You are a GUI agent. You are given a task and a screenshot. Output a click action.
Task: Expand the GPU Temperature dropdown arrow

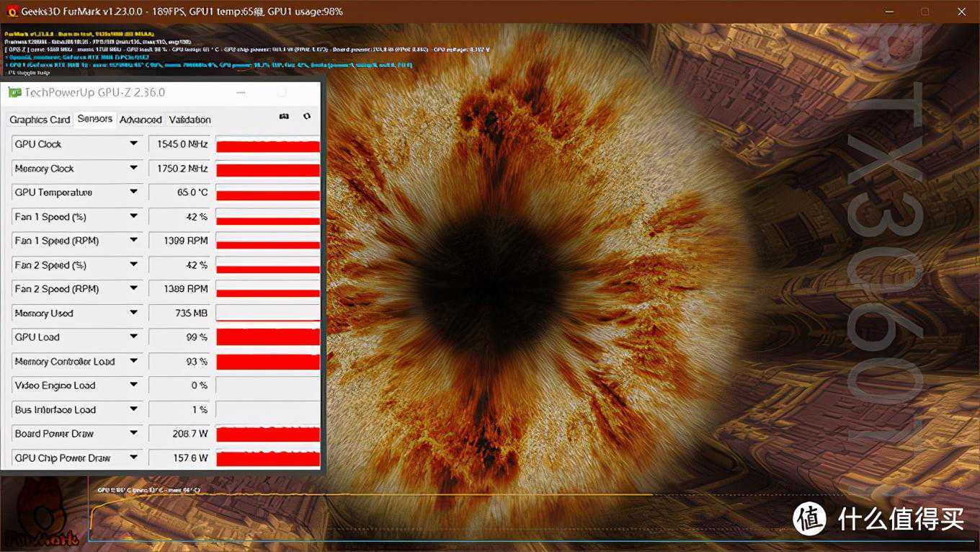click(x=133, y=192)
